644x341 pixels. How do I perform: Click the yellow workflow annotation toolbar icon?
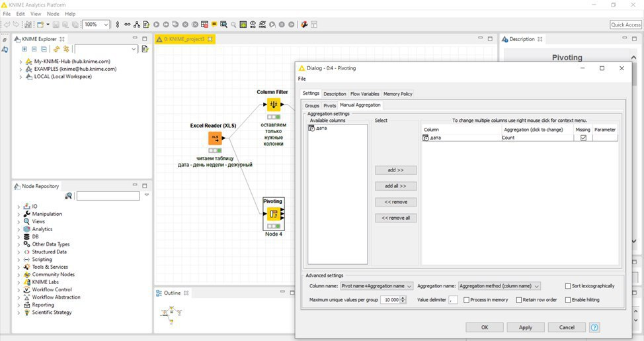coord(214,24)
